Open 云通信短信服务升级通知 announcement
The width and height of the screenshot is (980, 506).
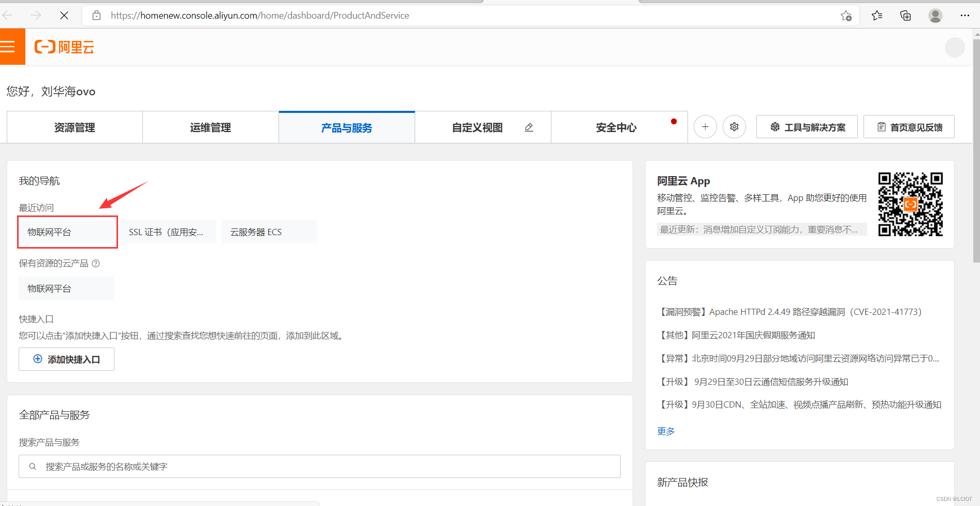753,382
